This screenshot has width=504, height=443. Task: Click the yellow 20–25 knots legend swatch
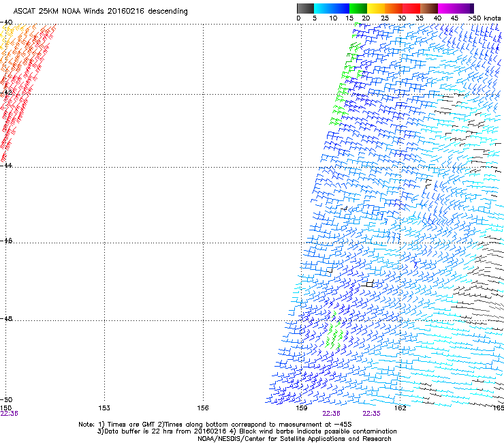[x=375, y=8]
